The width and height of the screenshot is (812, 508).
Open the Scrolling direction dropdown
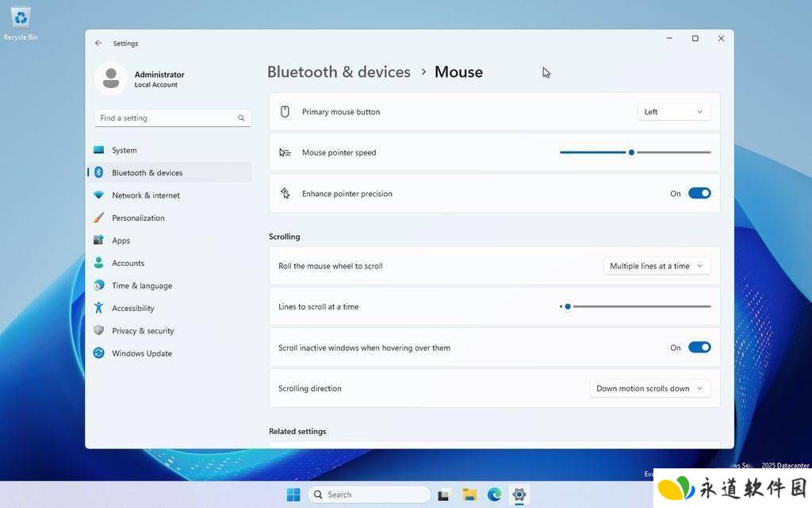click(650, 388)
